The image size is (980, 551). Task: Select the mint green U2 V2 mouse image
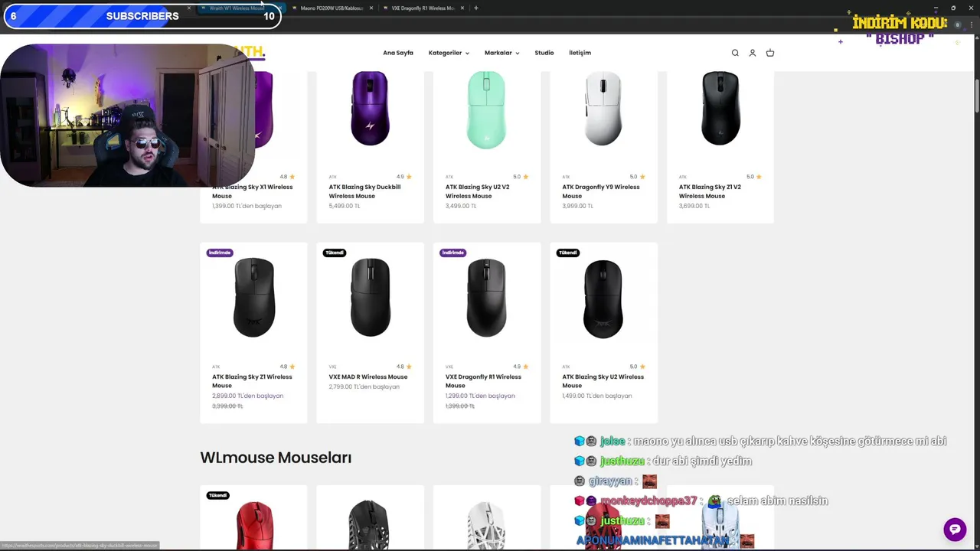click(x=486, y=109)
